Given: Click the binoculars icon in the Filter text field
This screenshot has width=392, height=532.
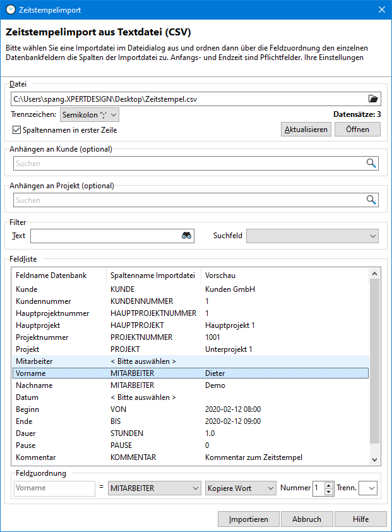Looking at the screenshot, I should click(x=186, y=235).
